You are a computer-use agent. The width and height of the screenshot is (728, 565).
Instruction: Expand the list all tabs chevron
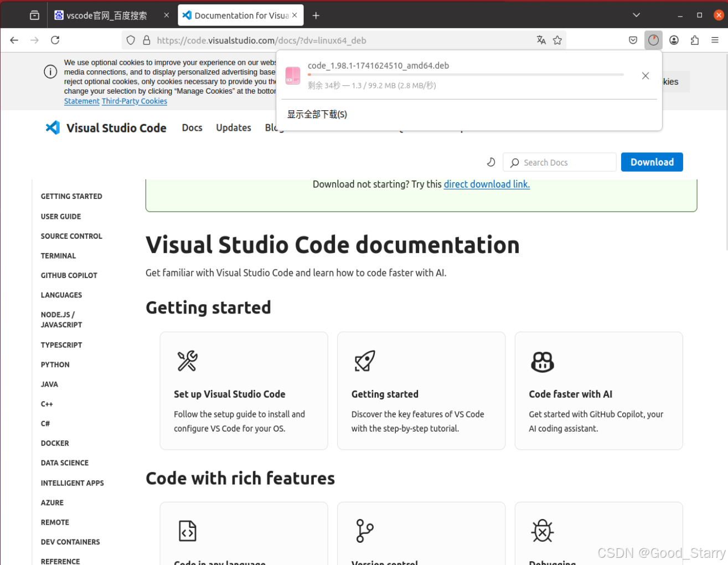click(x=637, y=15)
